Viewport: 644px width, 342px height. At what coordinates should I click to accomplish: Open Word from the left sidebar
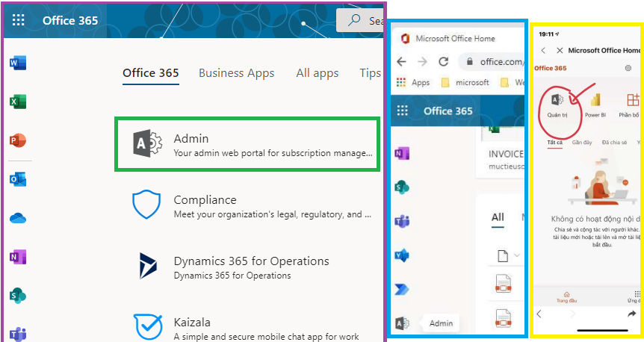click(x=18, y=63)
